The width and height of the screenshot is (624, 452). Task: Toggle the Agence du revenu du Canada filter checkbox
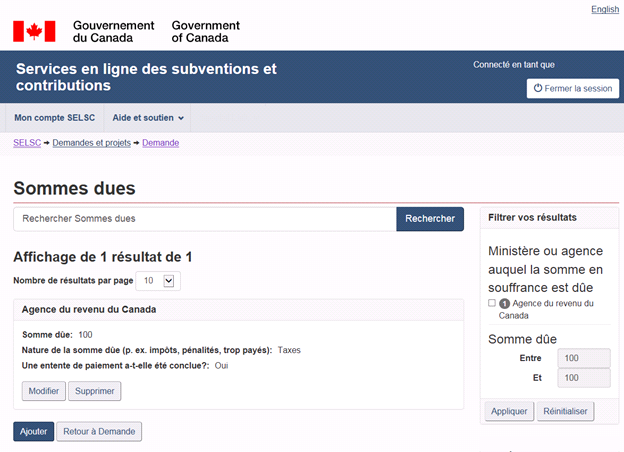pyautogui.click(x=492, y=304)
